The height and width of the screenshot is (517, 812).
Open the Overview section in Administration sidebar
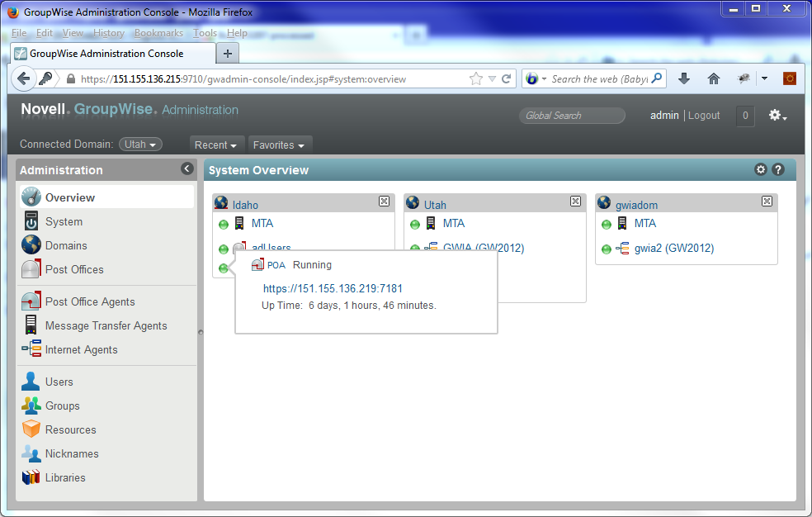[106, 197]
